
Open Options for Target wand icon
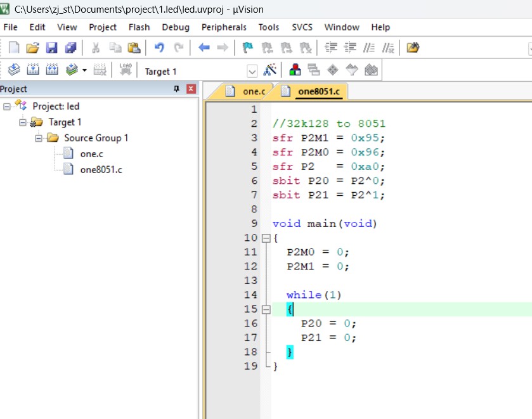270,70
